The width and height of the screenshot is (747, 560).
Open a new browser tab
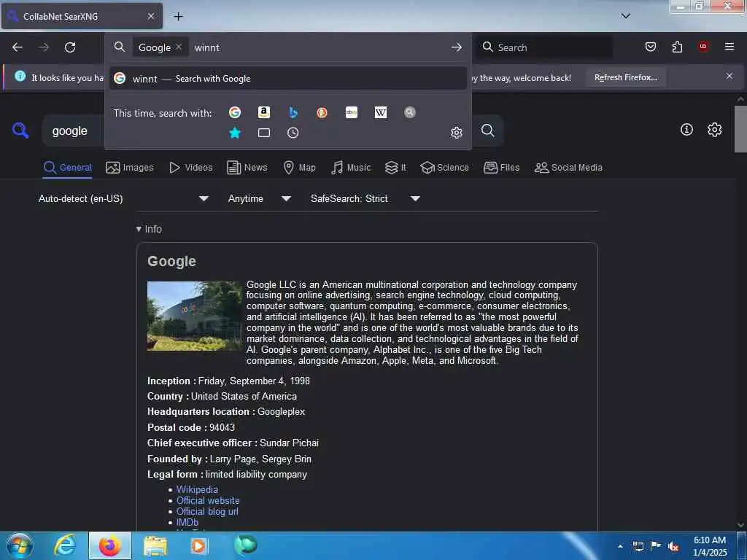click(178, 17)
